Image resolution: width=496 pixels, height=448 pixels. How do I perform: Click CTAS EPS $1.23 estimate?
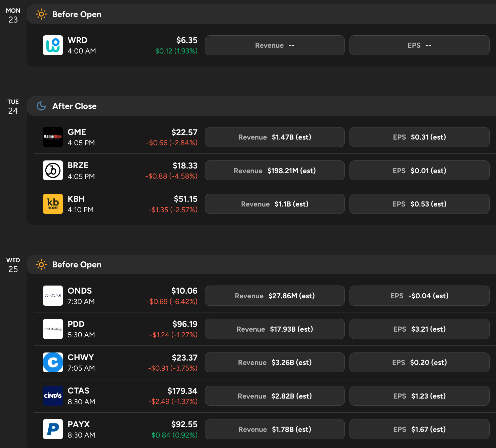419,396
